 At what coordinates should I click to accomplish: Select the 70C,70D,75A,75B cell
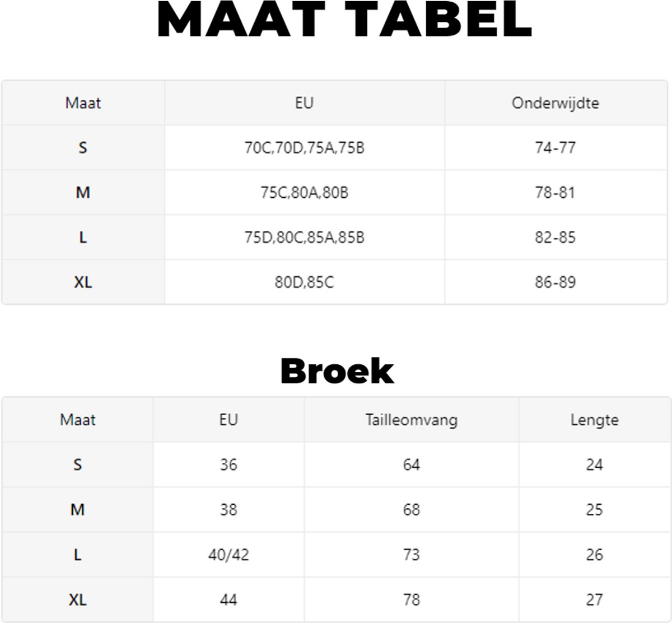tap(304, 148)
